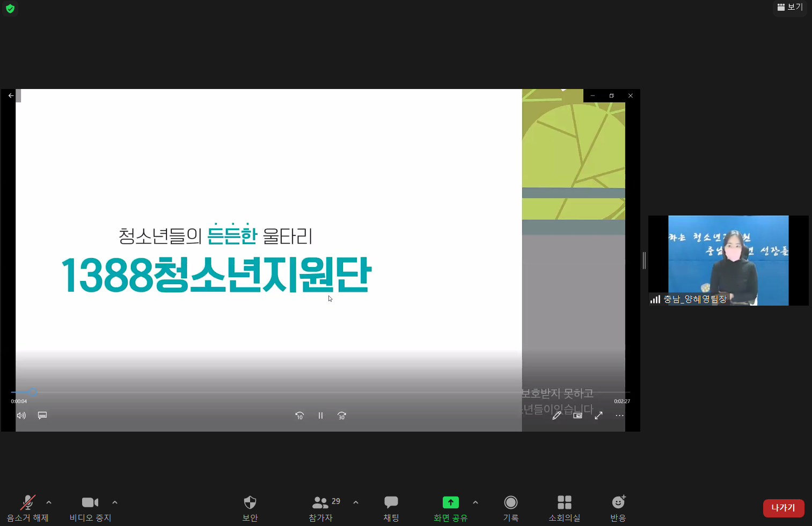Expand video options arrow beside 비디오 중지

[115, 502]
